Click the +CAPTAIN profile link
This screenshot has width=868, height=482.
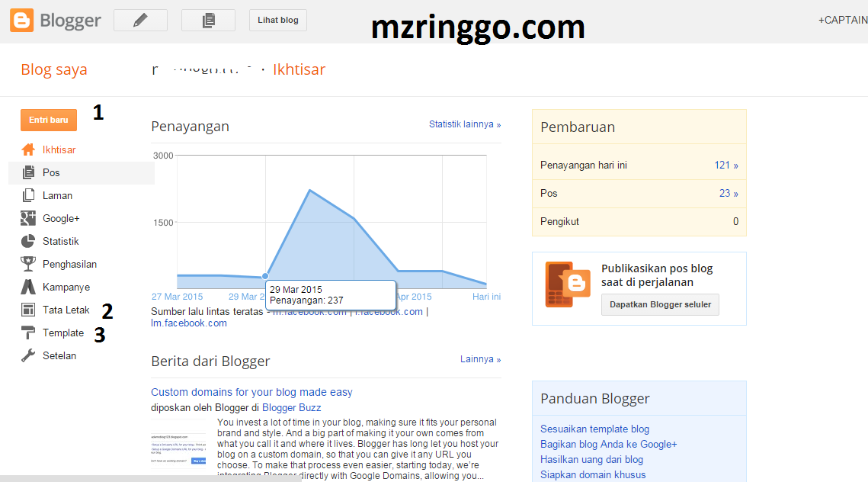click(843, 20)
